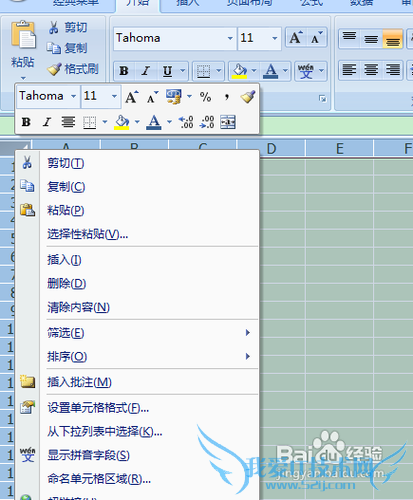
Task: Choose Clear Contents 清除内容(N)
Action: 137,307
